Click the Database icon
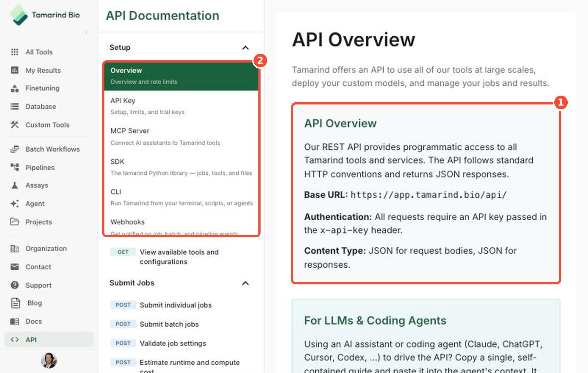Image resolution: width=588 pixels, height=373 pixels. coord(15,106)
